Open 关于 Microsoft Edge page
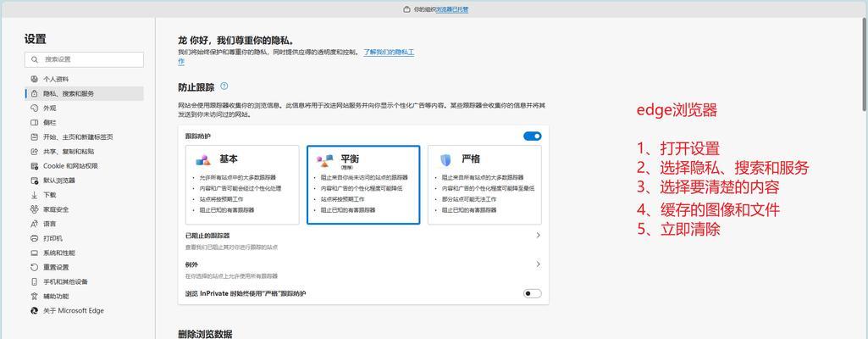 (x=85, y=311)
